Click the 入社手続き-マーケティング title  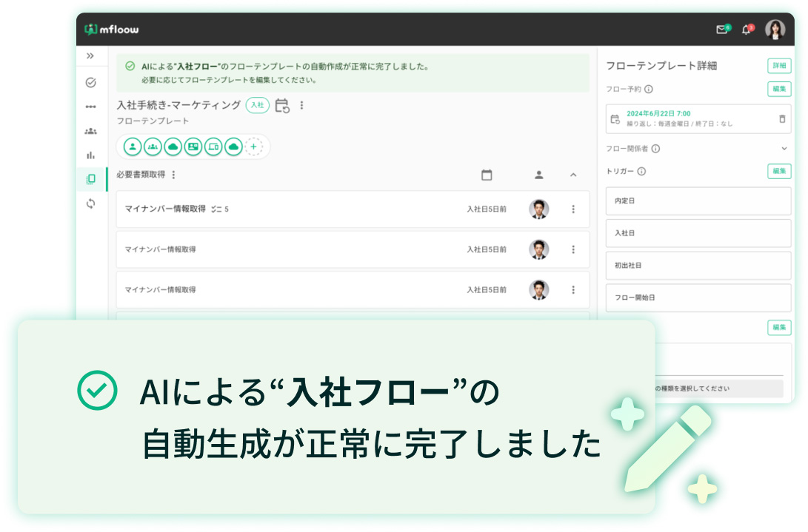click(x=178, y=105)
